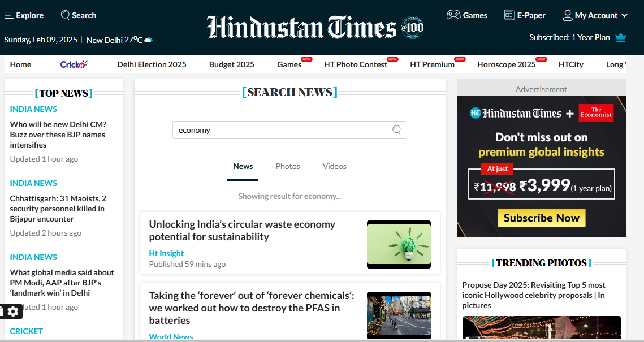Expand the My Account dropdown arrow
Viewport: 644px width, 342px height.
click(x=625, y=16)
